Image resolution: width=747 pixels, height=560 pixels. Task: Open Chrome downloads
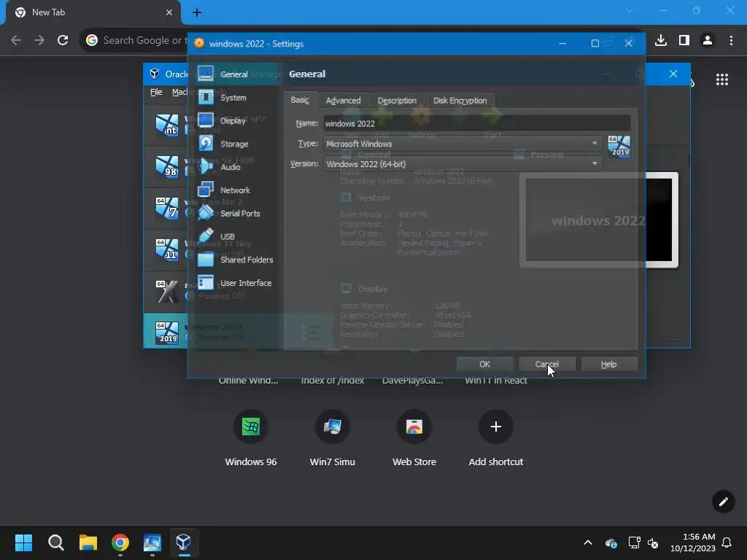pyautogui.click(x=661, y=41)
